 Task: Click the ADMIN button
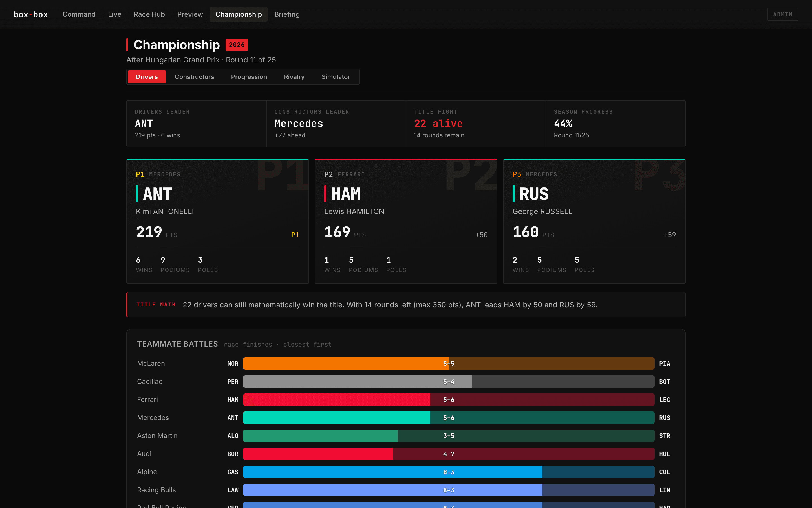[782, 14]
